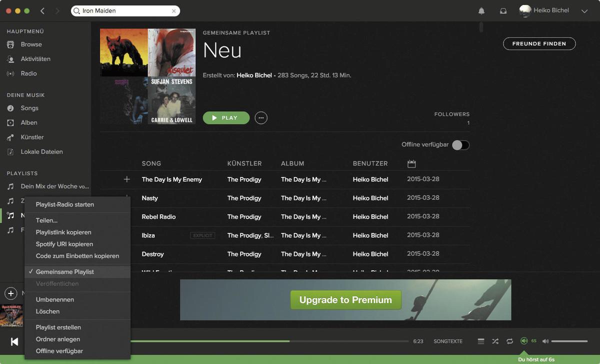Open the Browse section icon
The height and width of the screenshot is (364, 600).
(x=10, y=44)
